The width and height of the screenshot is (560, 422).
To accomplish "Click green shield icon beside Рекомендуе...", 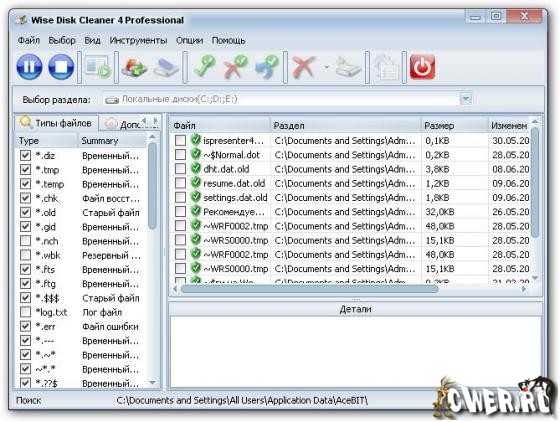I will click(195, 211).
